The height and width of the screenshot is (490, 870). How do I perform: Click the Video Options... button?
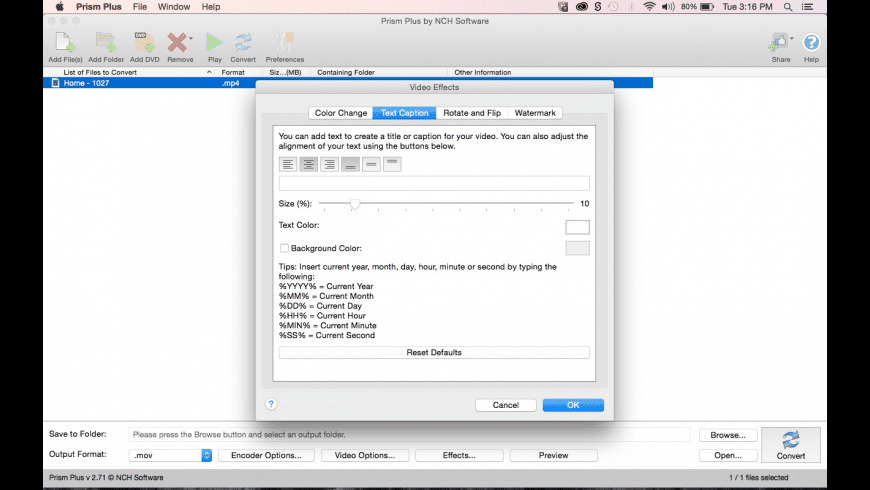coord(365,455)
